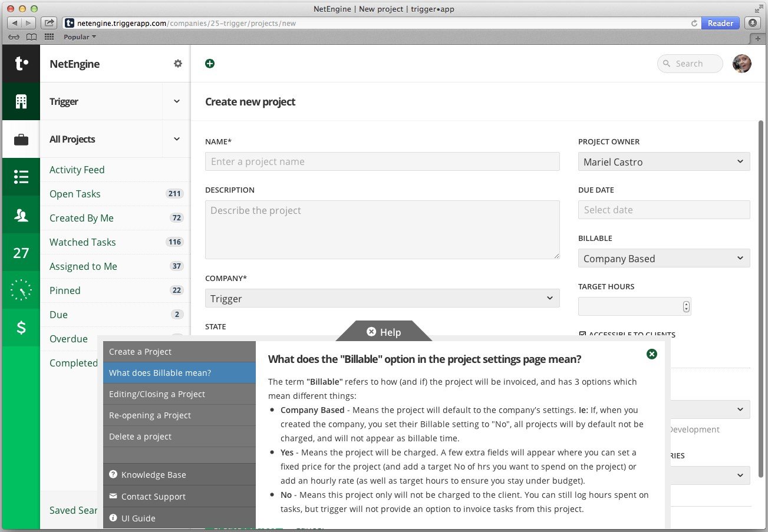Close the help article with green X
Screen dimensions: 768x532
pos(651,354)
